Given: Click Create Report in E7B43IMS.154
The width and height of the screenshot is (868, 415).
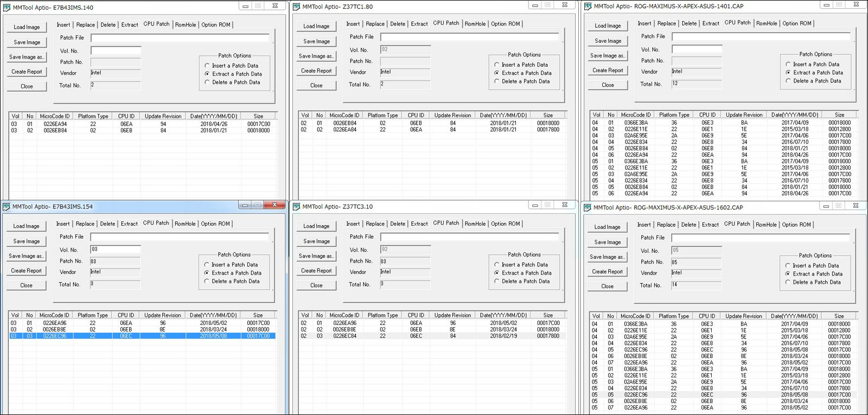Looking at the screenshot, I should coord(26,271).
